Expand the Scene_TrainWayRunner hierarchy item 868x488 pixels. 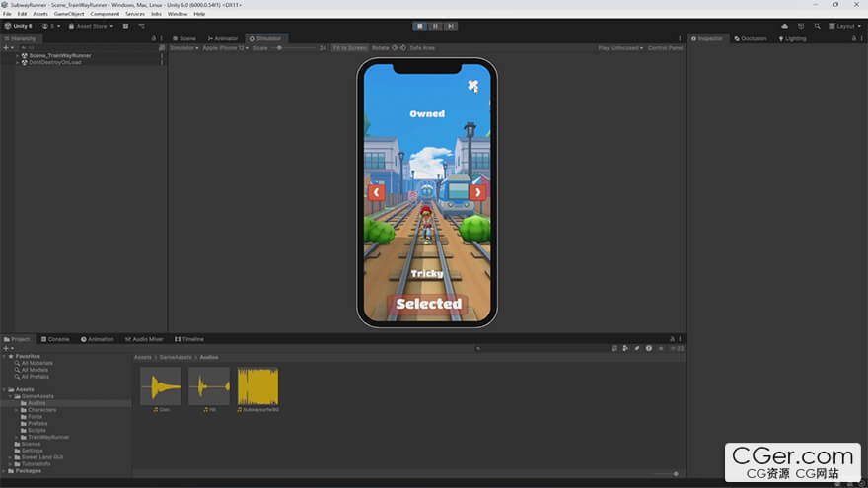point(17,55)
